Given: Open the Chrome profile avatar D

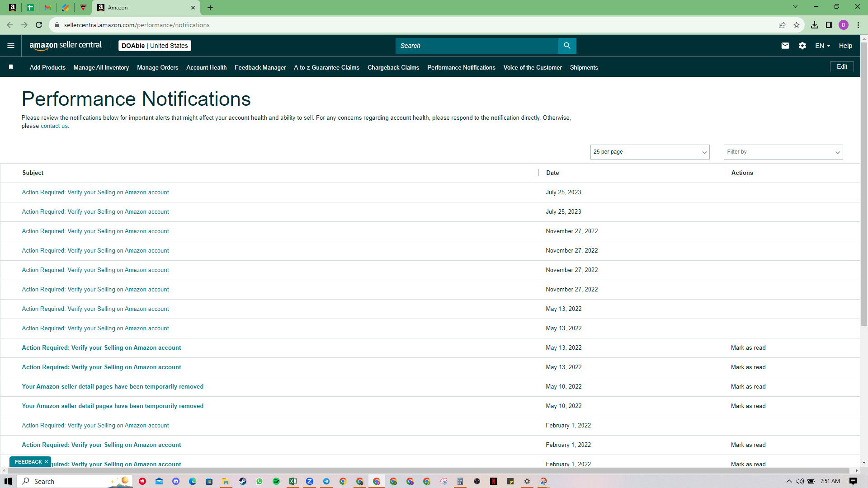Looking at the screenshot, I should click(x=844, y=25).
